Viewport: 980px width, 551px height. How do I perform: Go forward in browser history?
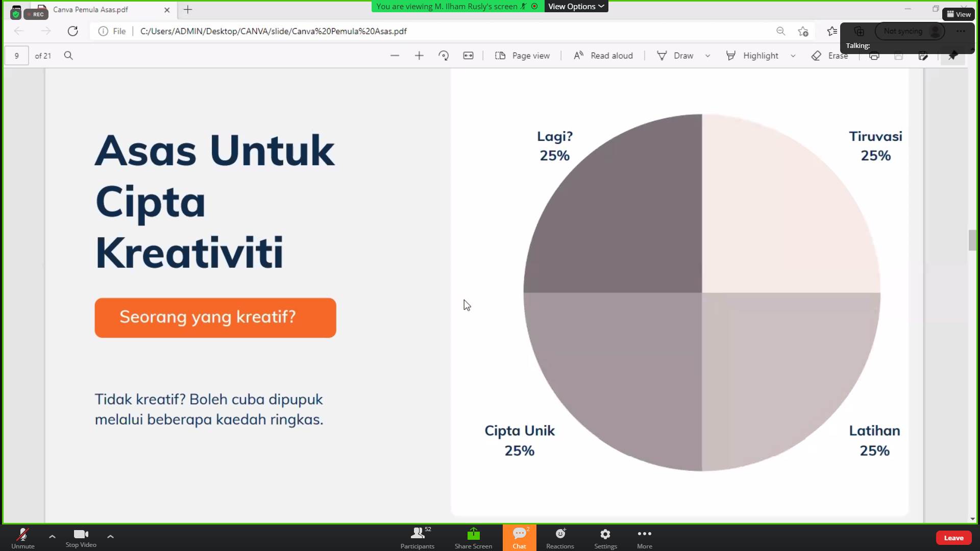(46, 31)
